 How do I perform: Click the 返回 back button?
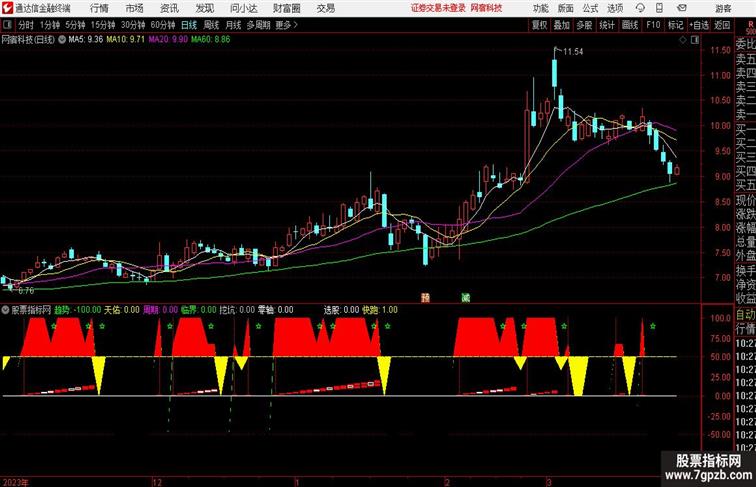click(x=722, y=25)
